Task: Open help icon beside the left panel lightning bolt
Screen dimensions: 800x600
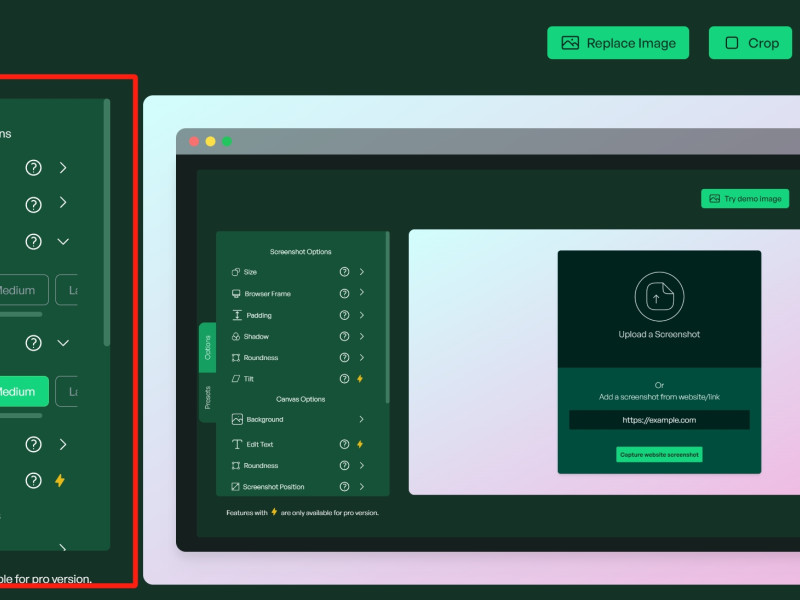Action: click(34, 480)
